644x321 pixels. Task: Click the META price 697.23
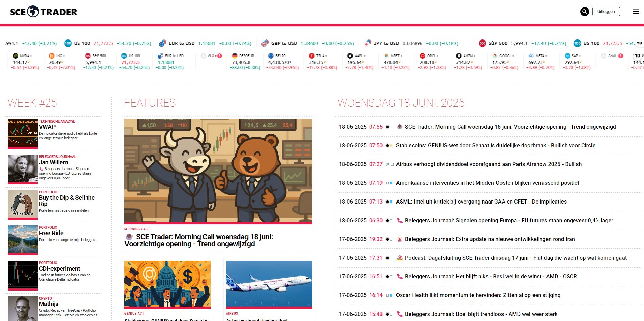[536, 62]
